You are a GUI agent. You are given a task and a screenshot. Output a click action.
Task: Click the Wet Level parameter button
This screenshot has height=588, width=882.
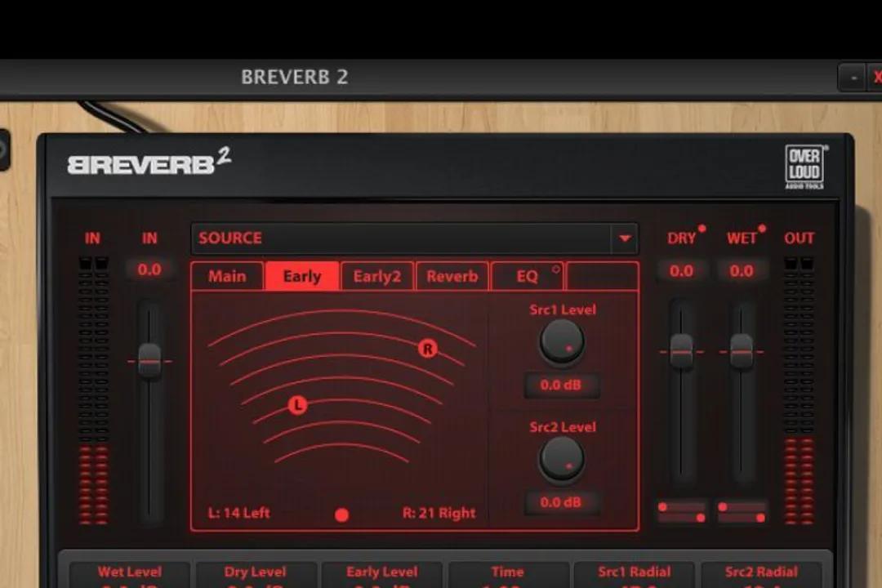pyautogui.click(x=129, y=572)
